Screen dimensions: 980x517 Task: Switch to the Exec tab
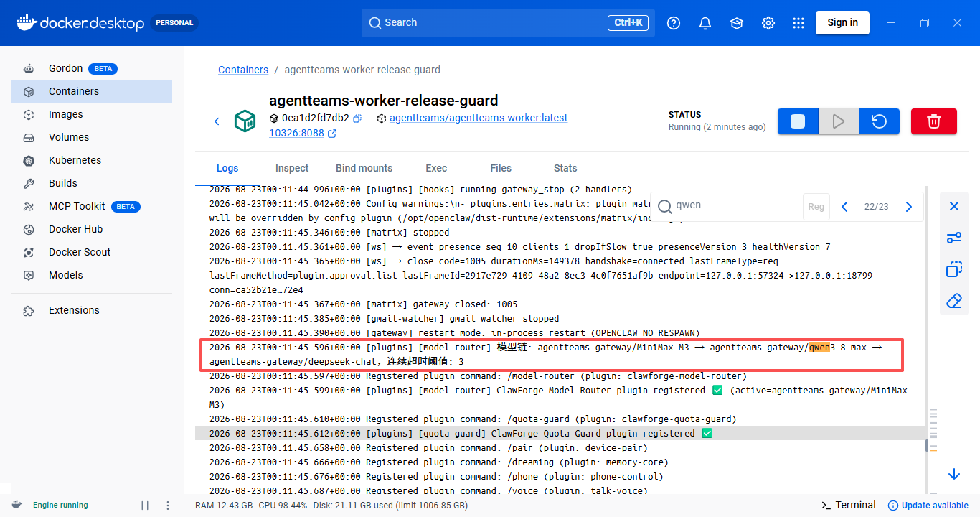[436, 168]
